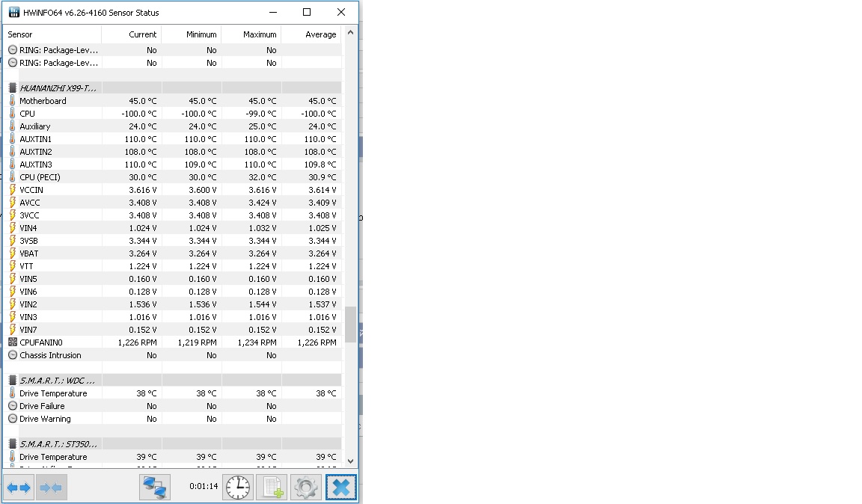This screenshot has height=504, width=862.
Task: Select the S.M.A.R.T.: ST350 group header
Action: click(58, 443)
